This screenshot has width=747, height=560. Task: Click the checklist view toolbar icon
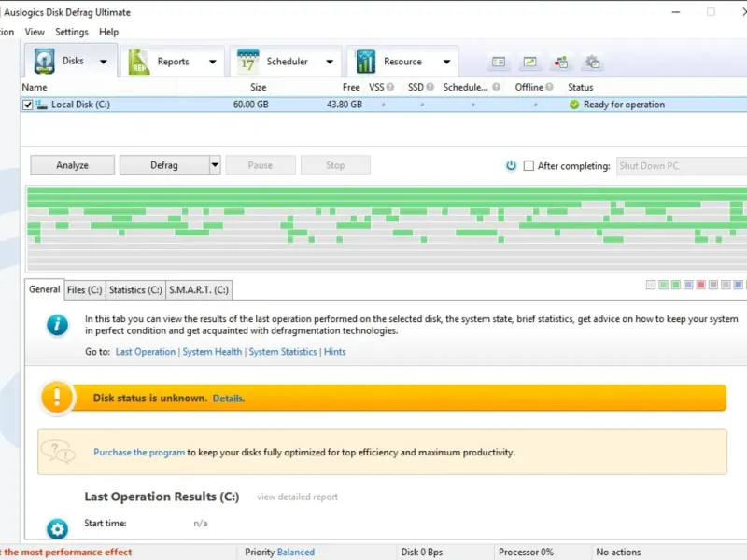[x=499, y=62]
